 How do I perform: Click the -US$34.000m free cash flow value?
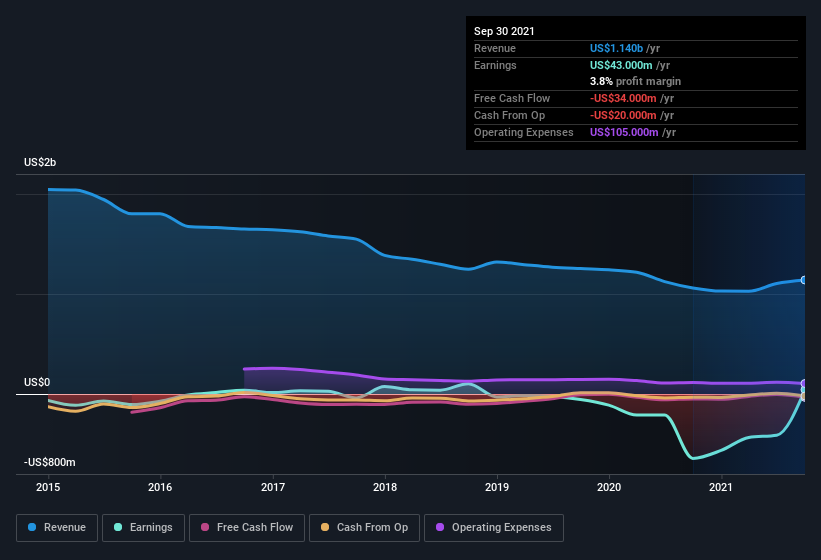(x=623, y=98)
